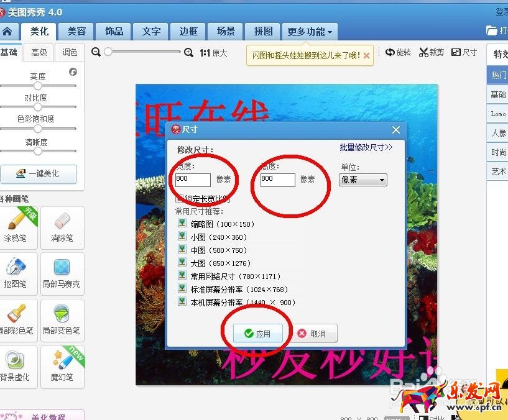Click the 应用 apply button in the dialog

tap(257, 333)
